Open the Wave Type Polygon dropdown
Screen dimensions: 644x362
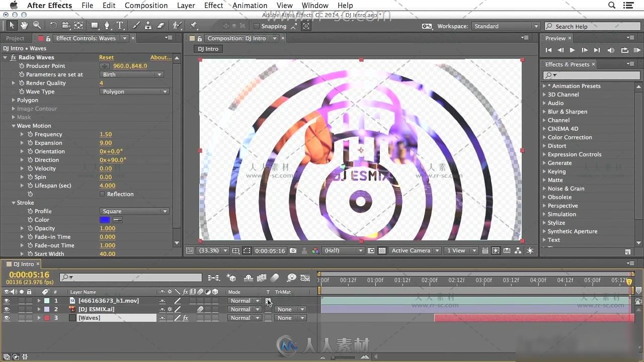134,92
